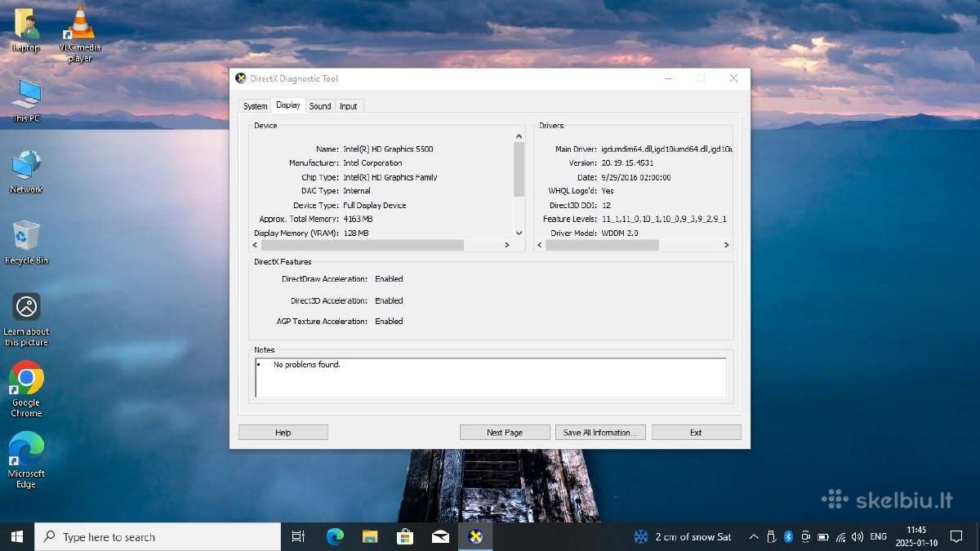Click the Device panel horizontal scrollbar thumb

(x=363, y=245)
